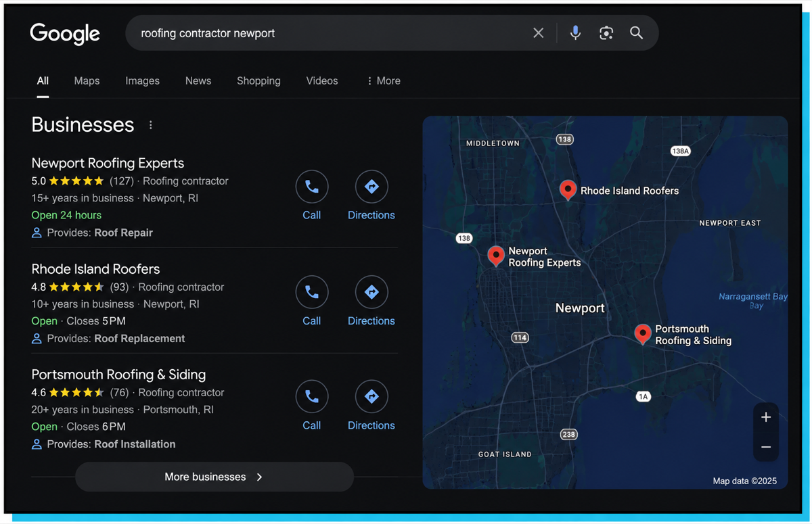Click person icon beside Provides: Roof Repair
Image resolution: width=812 pixels, height=524 pixels.
[x=37, y=233]
